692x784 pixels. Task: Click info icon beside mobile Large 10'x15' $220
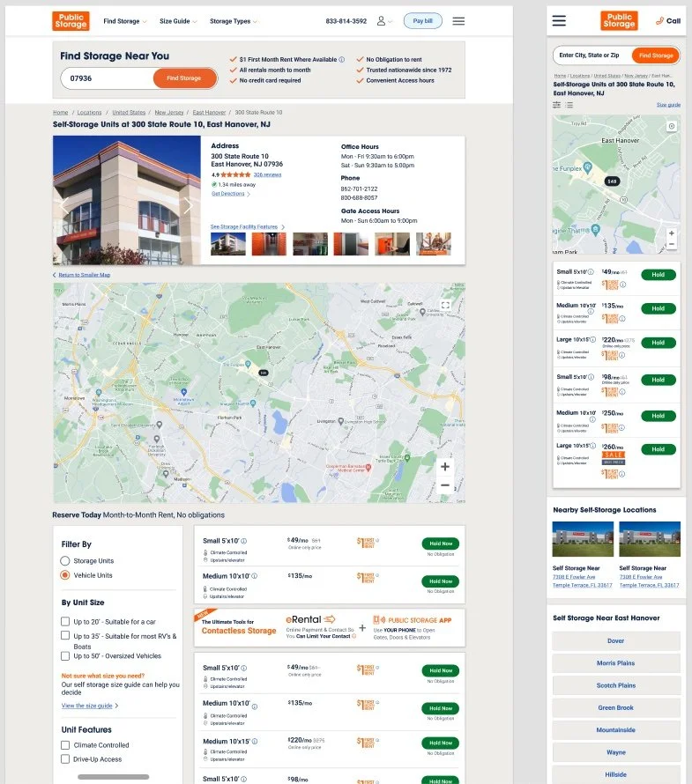point(593,339)
